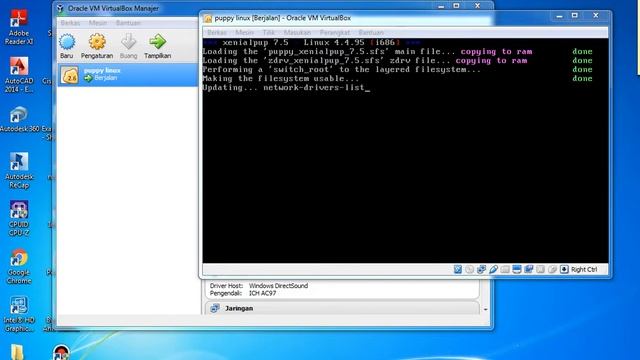The height and width of the screenshot is (360, 640).
Task: Maximize the puppy linux VM window
Action: tap(575, 16)
